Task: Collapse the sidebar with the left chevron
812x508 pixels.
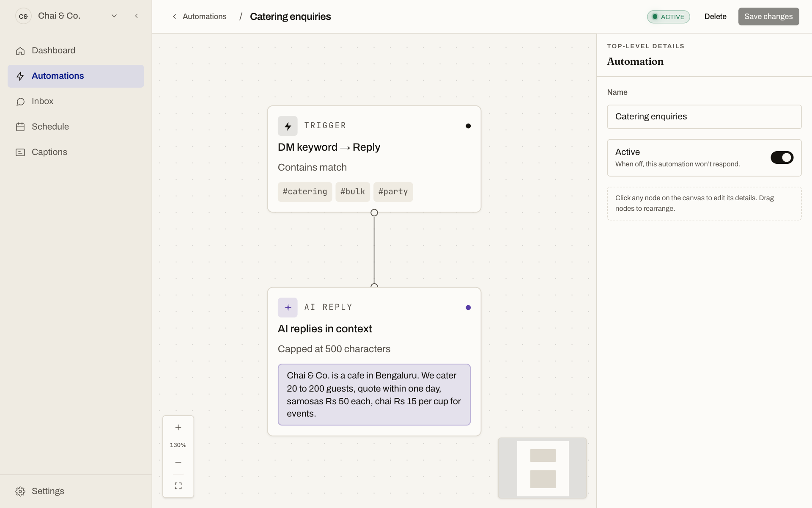Action: click(136, 16)
